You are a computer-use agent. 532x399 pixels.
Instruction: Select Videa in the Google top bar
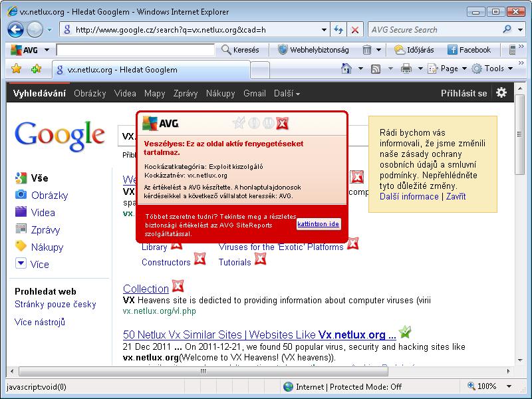[125, 93]
